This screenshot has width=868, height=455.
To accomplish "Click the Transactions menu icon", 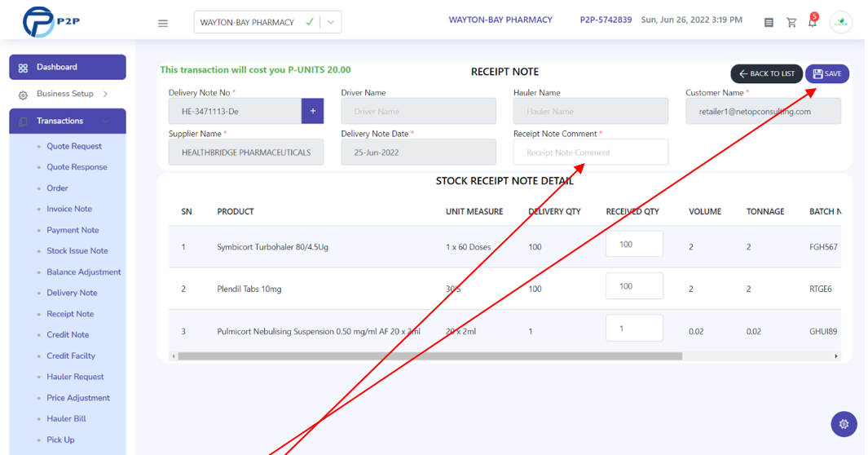I will (23, 121).
